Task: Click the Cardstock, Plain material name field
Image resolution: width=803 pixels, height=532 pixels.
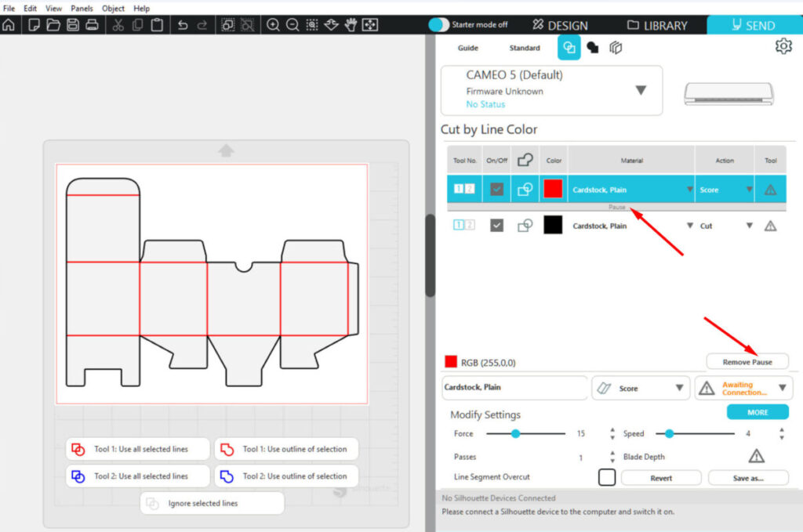Action: tap(514, 388)
